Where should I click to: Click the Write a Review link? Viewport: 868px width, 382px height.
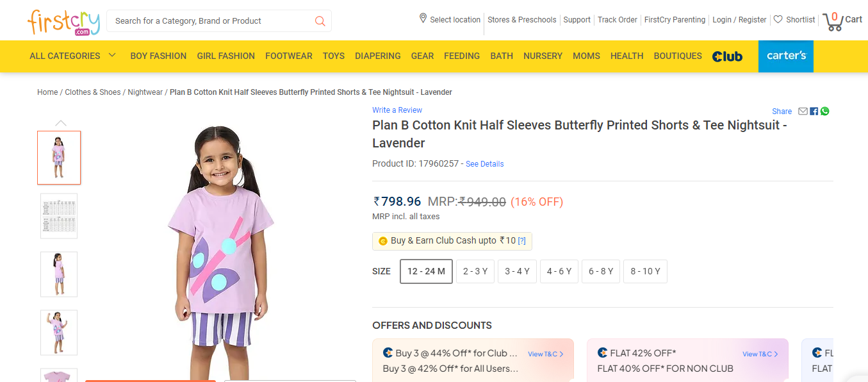(x=397, y=110)
